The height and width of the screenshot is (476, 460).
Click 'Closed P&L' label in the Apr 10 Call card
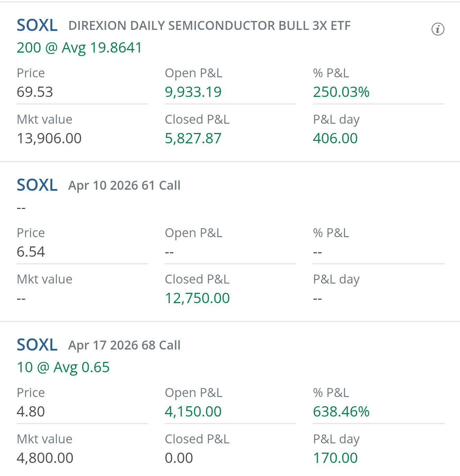tap(197, 279)
